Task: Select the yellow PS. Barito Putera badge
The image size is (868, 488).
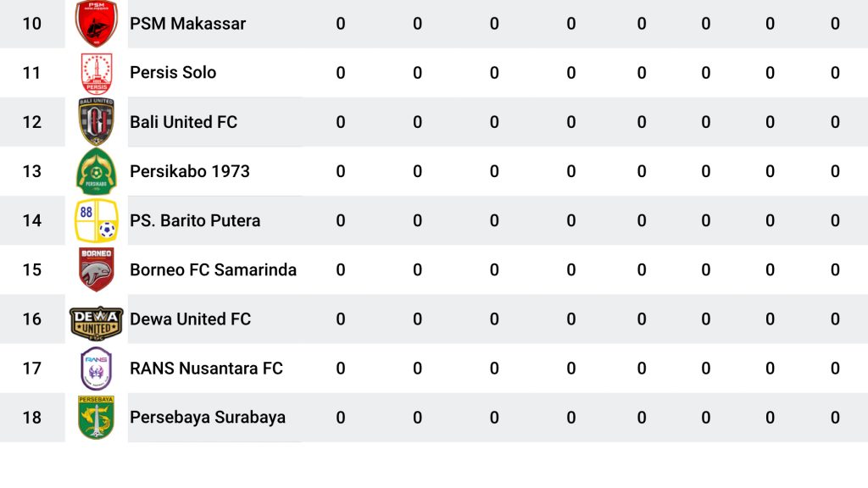Action: 97,220
